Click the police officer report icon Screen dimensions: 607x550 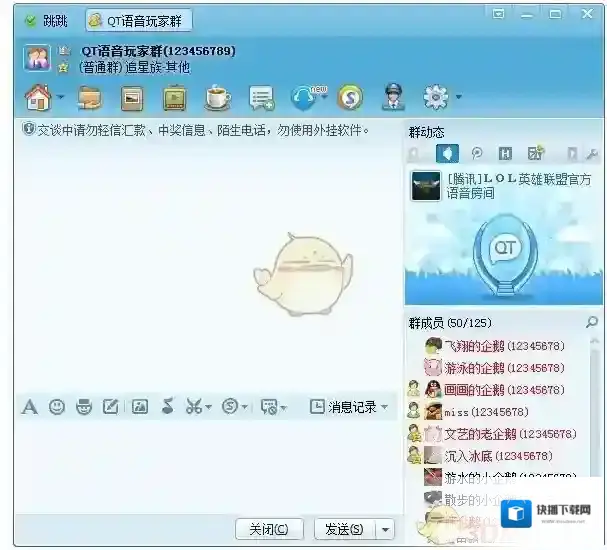point(394,97)
